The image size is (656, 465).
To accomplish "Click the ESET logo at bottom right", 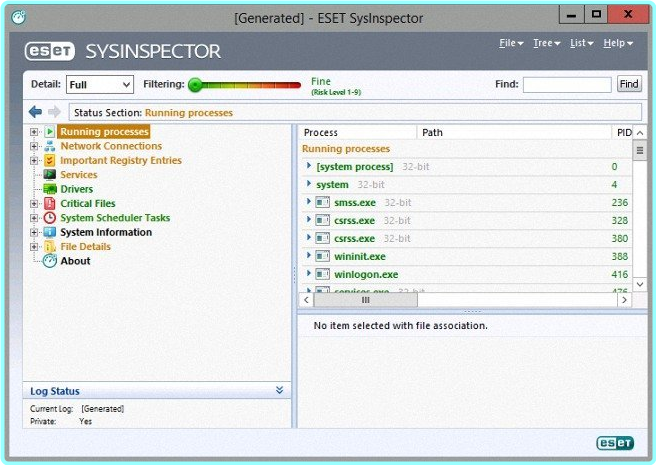I will click(615, 443).
